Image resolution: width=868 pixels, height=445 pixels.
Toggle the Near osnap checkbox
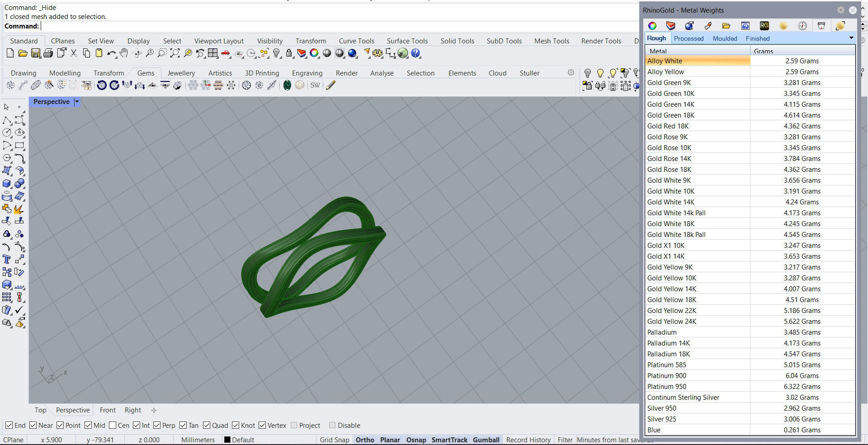click(x=33, y=425)
